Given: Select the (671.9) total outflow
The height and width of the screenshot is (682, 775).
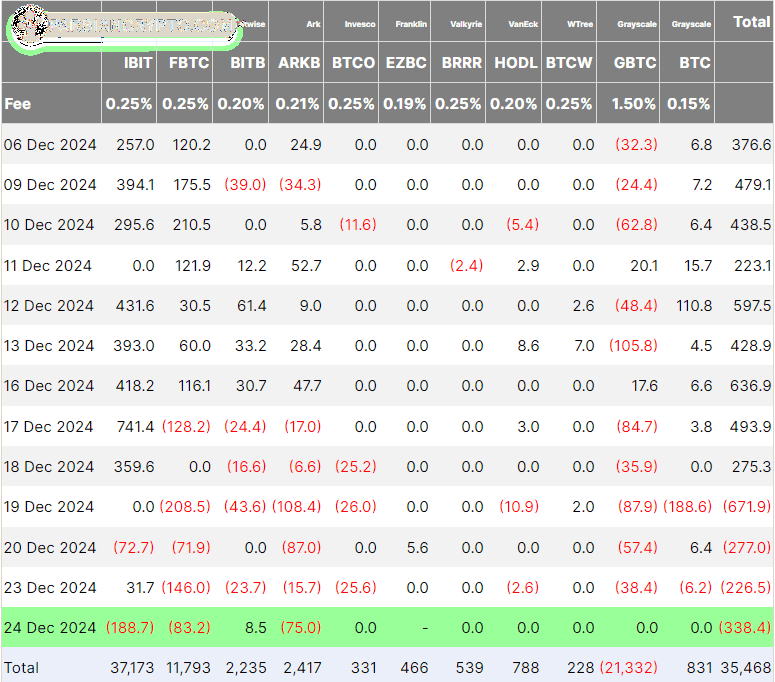Looking at the screenshot, I should 747,507.
